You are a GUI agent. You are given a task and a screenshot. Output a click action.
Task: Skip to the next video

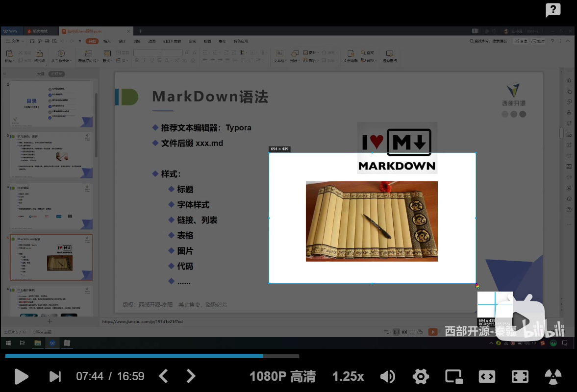55,376
